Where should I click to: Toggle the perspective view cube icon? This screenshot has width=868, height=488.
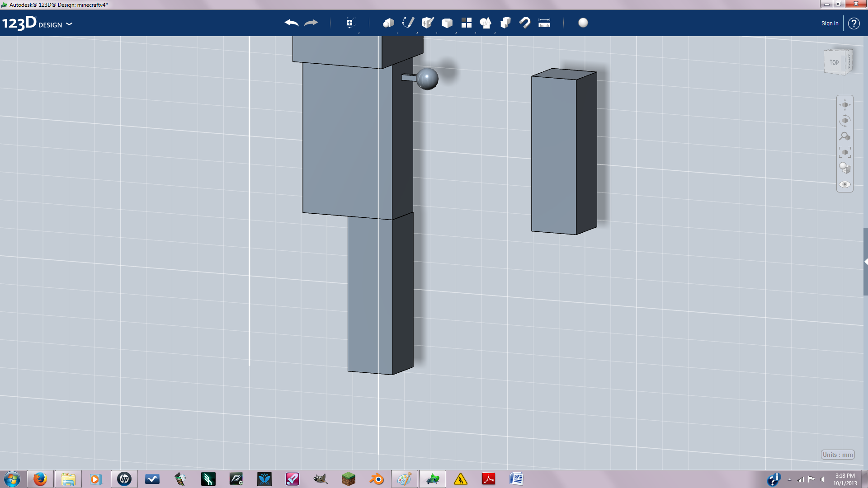click(844, 168)
